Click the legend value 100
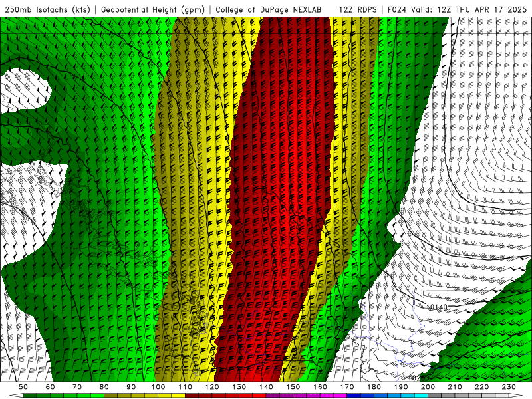This screenshot has width=532, height=399. point(158,387)
